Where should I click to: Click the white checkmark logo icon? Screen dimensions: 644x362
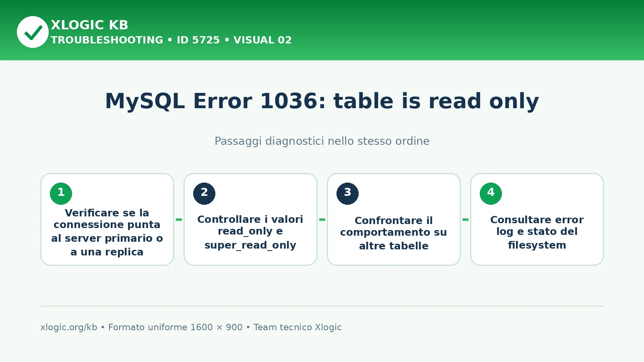click(x=33, y=32)
